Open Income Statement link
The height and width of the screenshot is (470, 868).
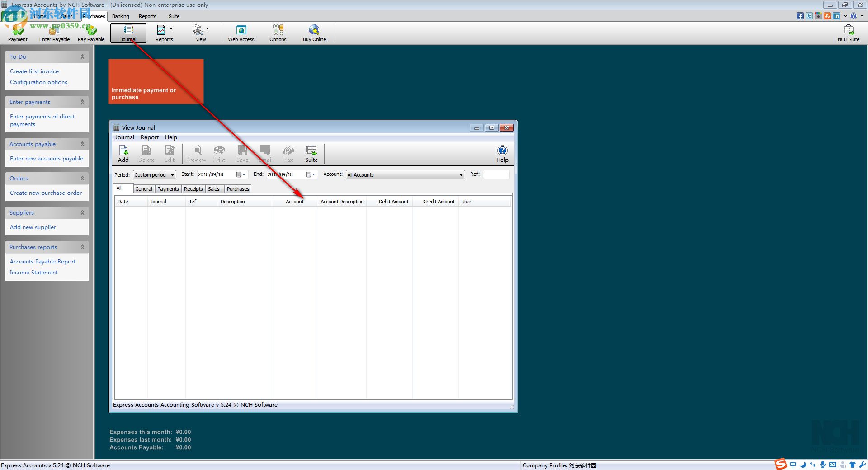click(34, 273)
